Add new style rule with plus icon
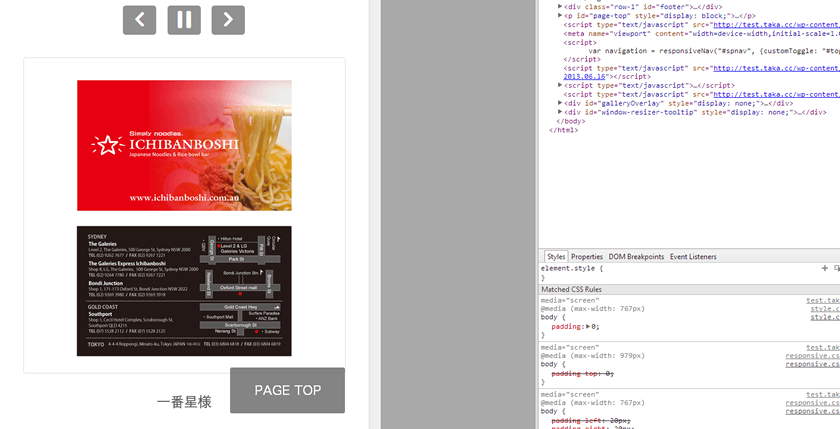 coord(824,268)
